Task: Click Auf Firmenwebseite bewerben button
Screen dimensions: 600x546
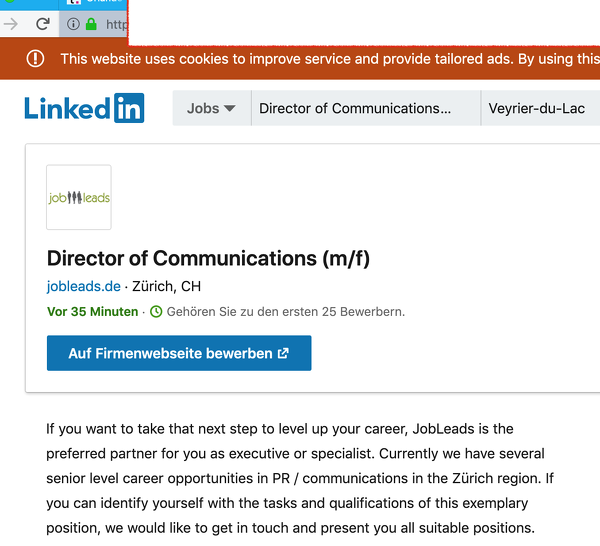Action: [x=179, y=353]
